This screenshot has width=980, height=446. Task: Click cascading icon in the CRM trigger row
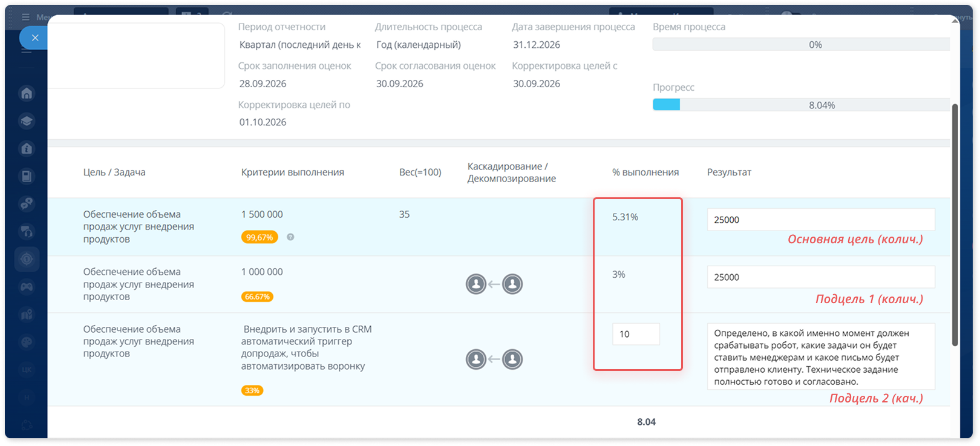tap(494, 359)
